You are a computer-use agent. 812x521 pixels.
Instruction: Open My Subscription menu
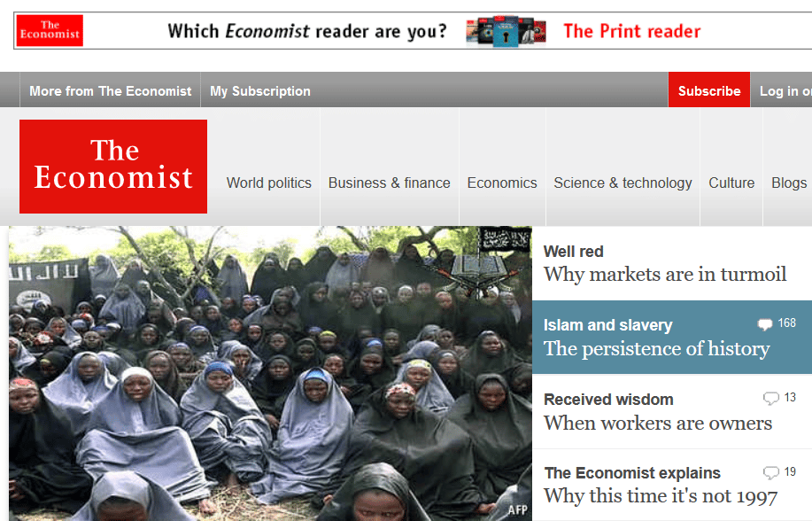click(260, 90)
